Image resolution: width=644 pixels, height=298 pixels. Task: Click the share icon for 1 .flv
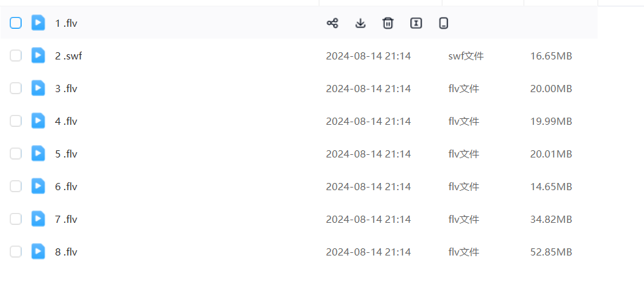pyautogui.click(x=332, y=24)
